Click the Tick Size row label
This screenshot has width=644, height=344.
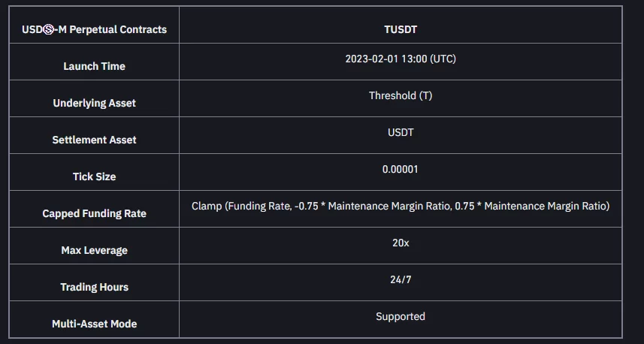tap(94, 177)
